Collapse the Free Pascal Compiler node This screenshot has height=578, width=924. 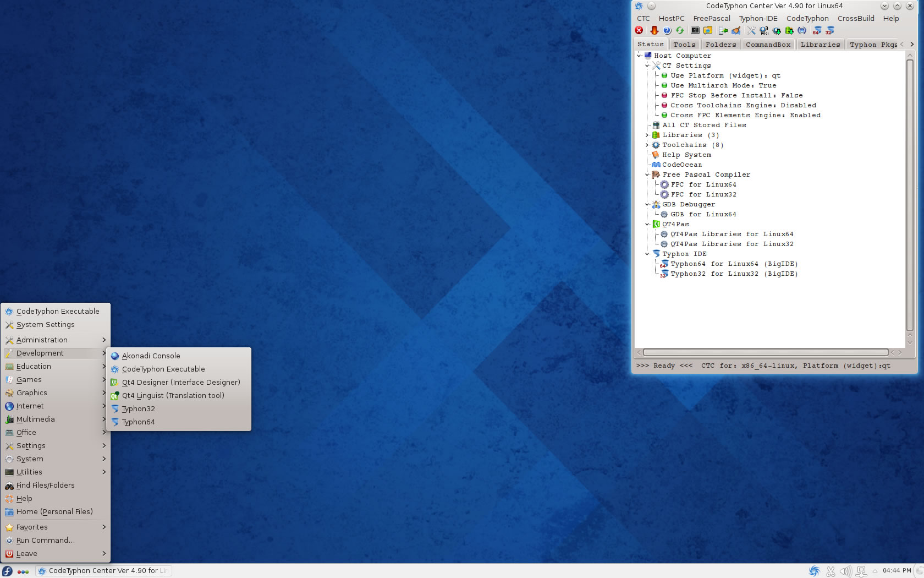coord(647,175)
